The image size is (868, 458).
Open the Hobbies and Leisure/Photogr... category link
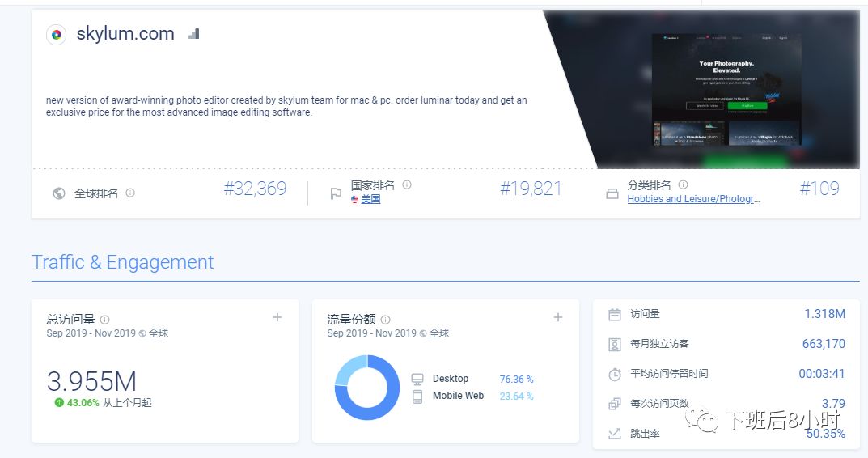693,199
